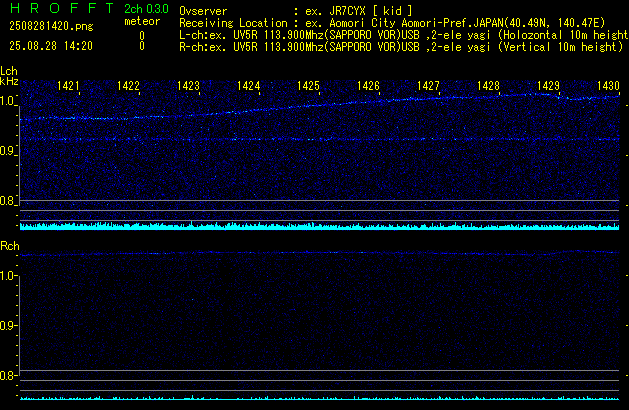629x410 pixels.
Task: Click the Rch channel label
Action: (10, 246)
